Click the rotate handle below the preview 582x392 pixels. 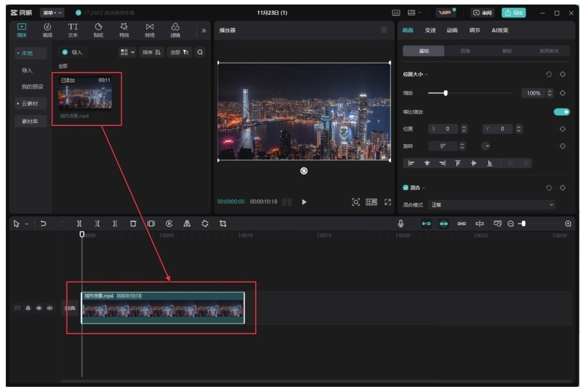304,171
